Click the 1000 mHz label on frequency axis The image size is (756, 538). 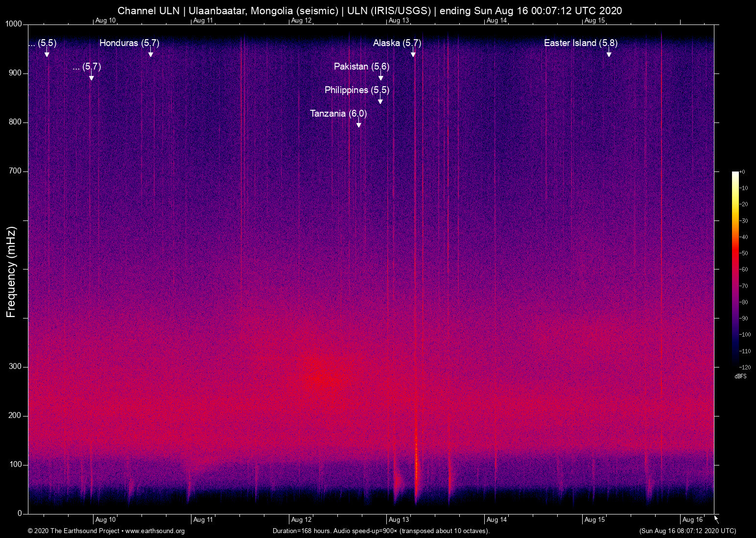click(14, 24)
